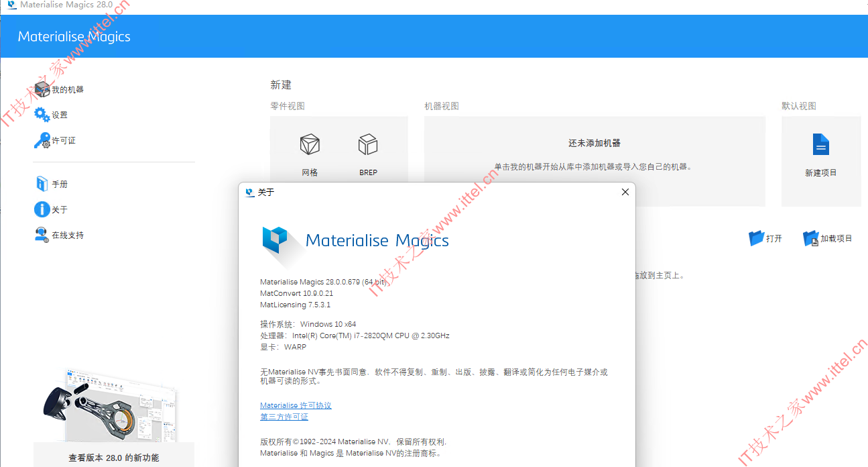
Task: Click 打开 text label
Action: point(774,238)
